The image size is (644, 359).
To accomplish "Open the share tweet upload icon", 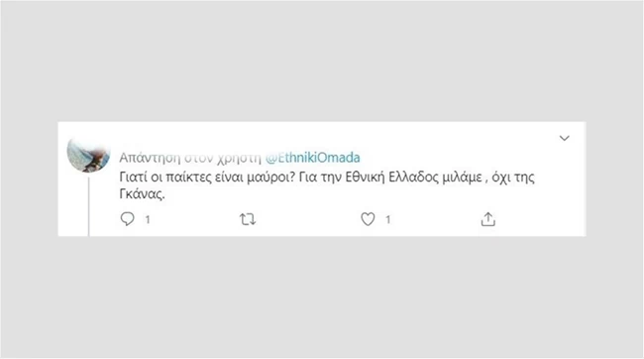I will (x=487, y=219).
